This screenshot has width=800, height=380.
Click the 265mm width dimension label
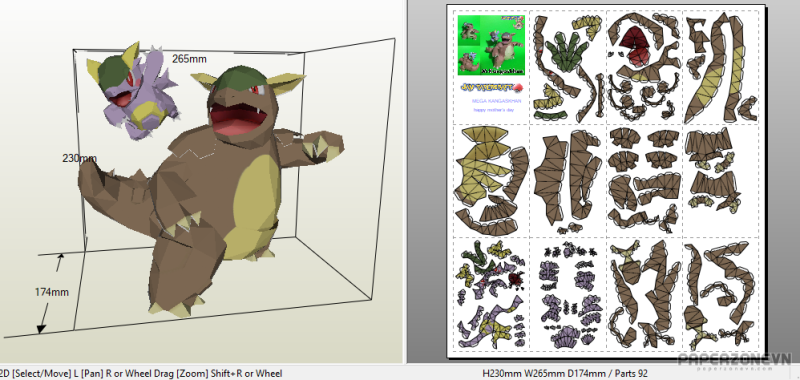click(x=189, y=59)
